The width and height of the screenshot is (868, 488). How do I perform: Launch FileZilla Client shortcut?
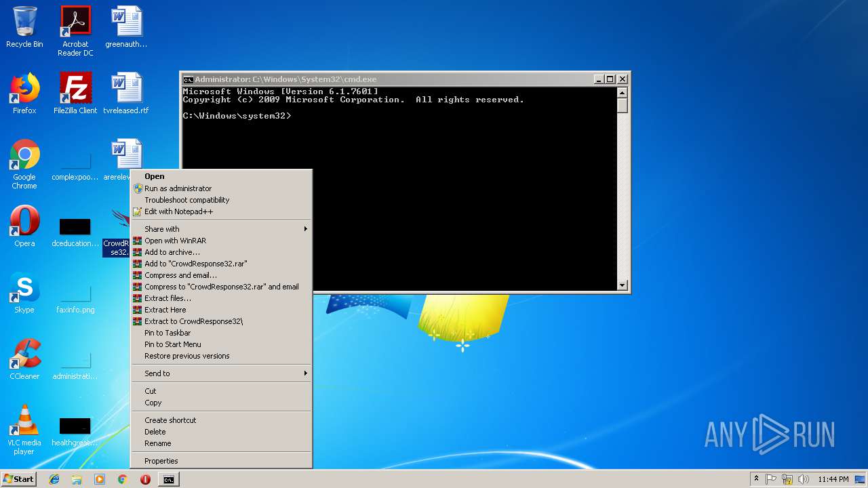[x=75, y=94]
